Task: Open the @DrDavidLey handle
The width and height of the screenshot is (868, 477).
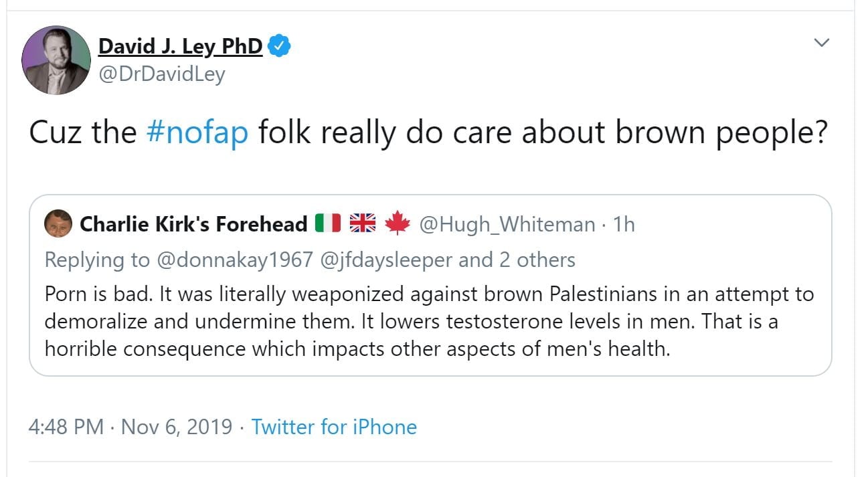Action: [161, 74]
